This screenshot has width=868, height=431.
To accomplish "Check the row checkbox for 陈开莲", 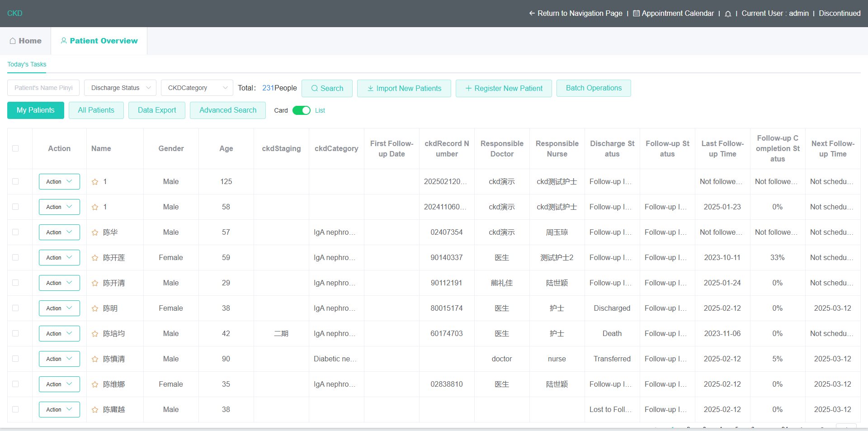I will [15, 257].
